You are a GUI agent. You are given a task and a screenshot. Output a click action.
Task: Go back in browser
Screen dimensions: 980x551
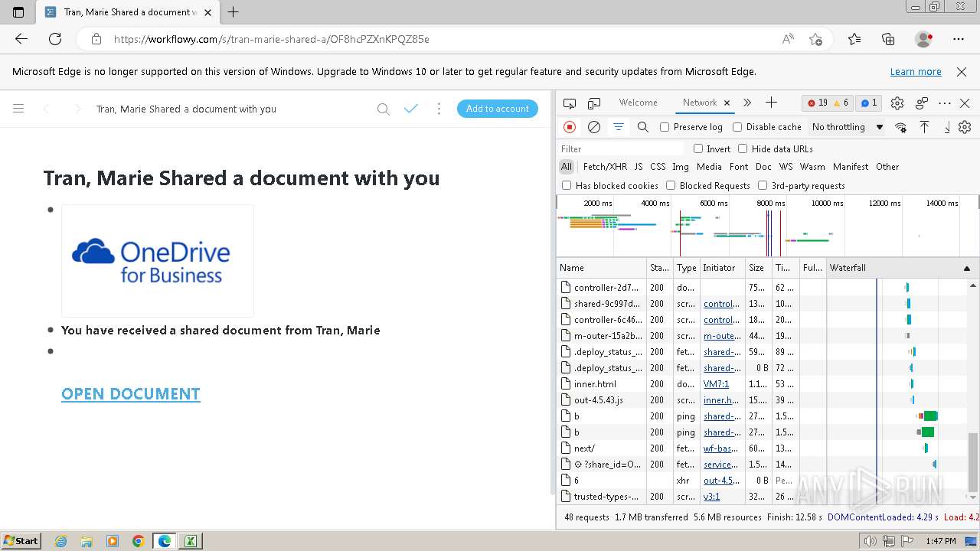click(21, 39)
